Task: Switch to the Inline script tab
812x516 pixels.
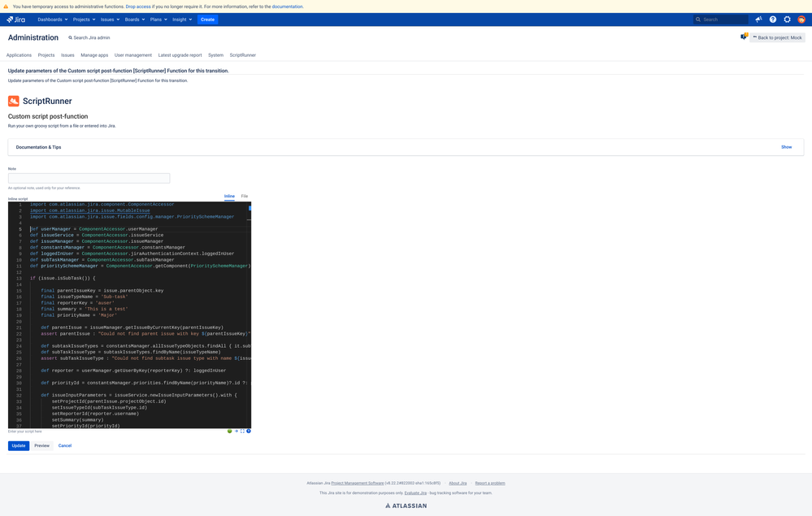Action: coord(229,196)
